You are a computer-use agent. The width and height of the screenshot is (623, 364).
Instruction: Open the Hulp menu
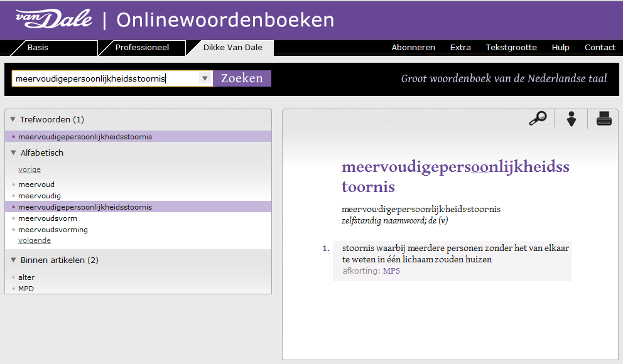[560, 47]
